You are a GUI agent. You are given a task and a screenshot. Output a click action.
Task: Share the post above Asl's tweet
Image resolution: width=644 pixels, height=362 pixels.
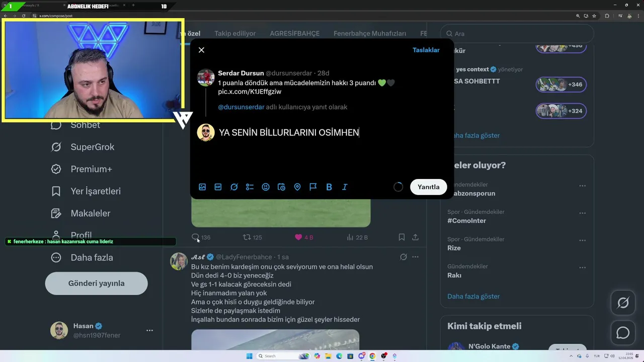416,237
